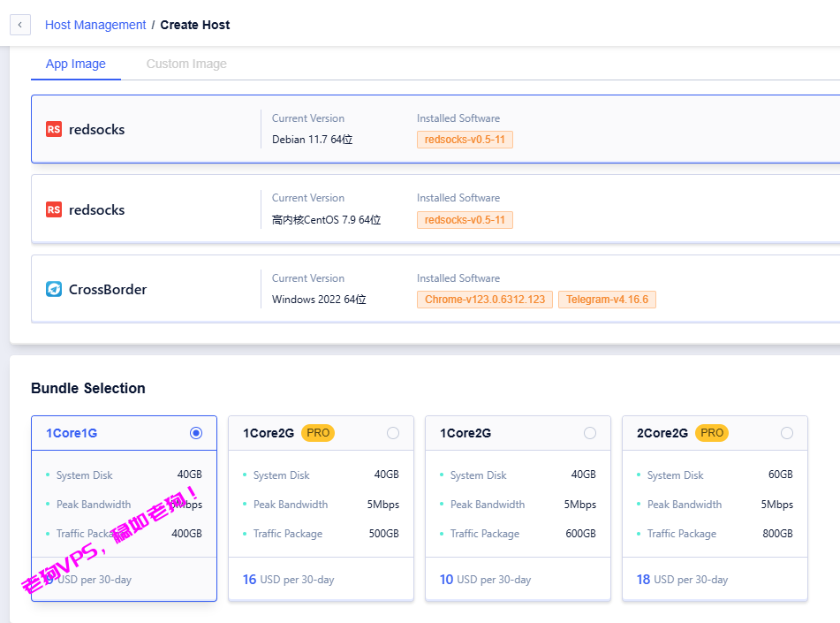The image size is (840, 623).
Task: Click the back arrow button
Action: click(20, 25)
